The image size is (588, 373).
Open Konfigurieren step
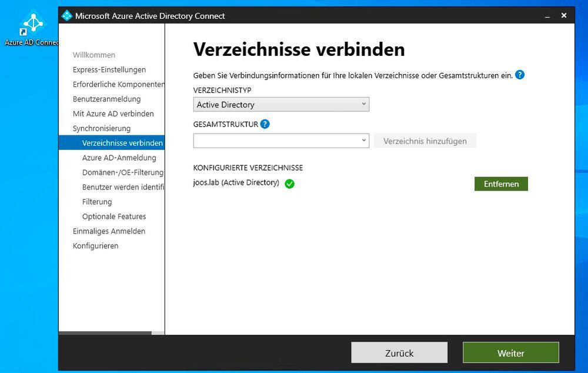95,246
